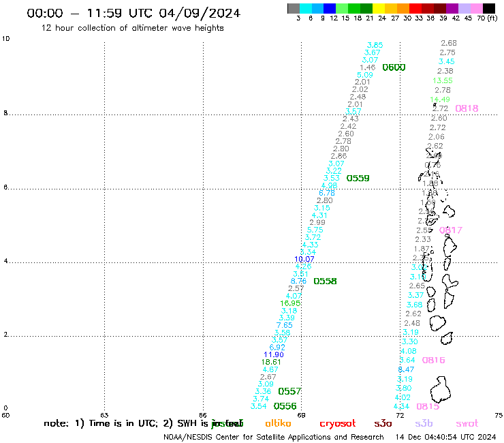Select the pink swot time label 0816
Screen dimensions: 504x443
(433, 360)
